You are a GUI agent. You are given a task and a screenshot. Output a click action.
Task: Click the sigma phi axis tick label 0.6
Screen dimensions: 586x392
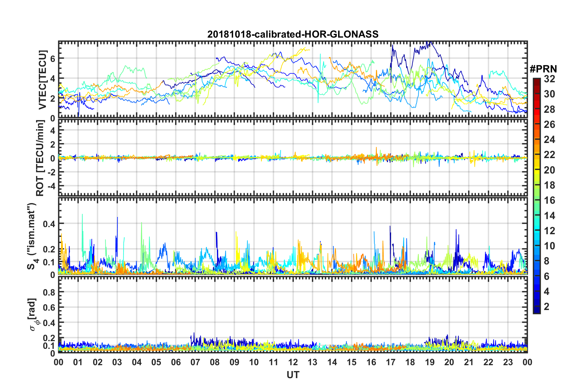[49, 308]
